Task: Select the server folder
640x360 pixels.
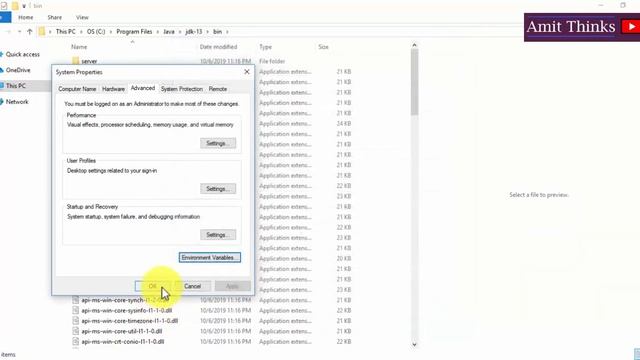Action: coord(89,61)
